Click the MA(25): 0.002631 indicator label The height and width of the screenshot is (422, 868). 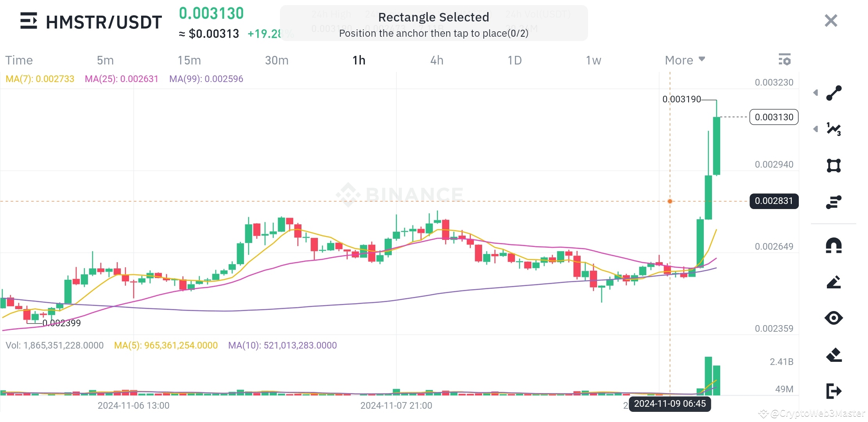(x=122, y=79)
